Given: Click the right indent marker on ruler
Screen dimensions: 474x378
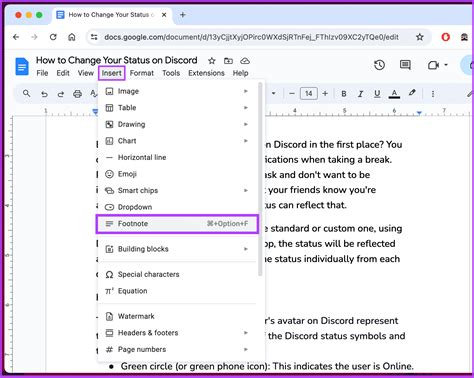Looking at the screenshot, I should (419, 113).
